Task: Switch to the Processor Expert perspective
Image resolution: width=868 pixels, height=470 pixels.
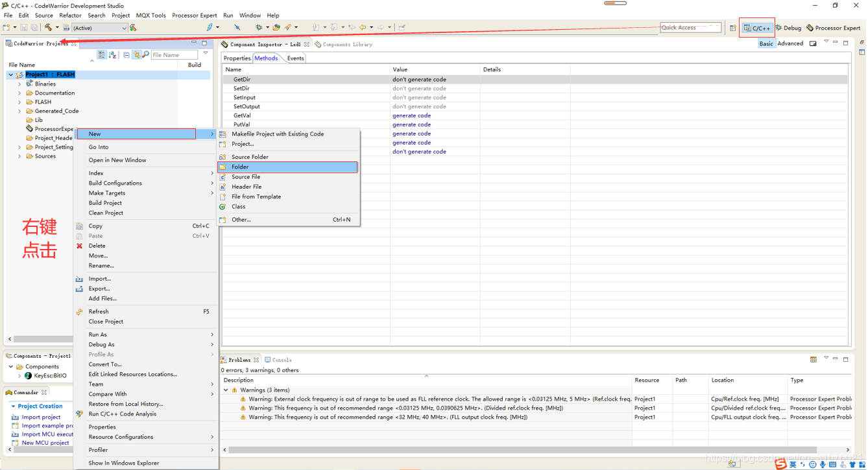Action: tap(834, 28)
